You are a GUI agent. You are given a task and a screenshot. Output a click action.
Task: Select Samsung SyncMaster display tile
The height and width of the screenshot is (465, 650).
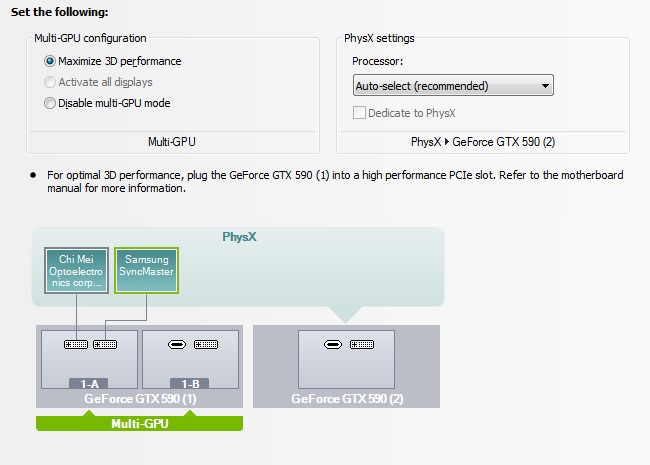146,271
